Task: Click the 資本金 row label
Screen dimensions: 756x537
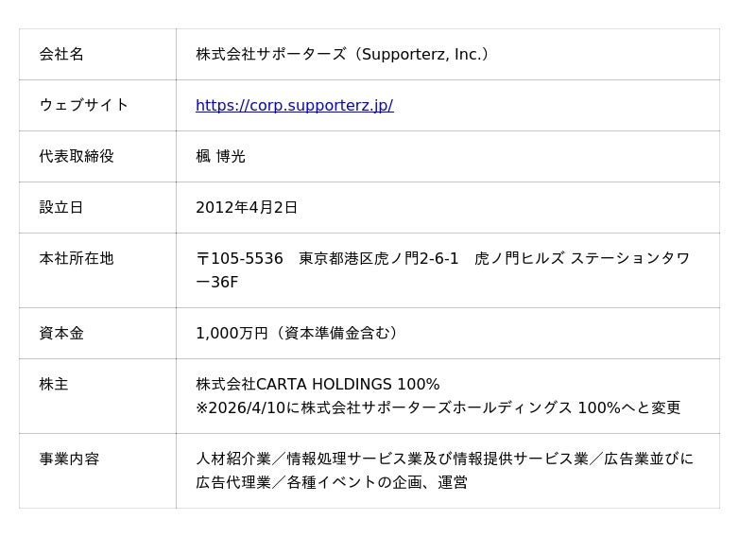Action: [x=61, y=334]
